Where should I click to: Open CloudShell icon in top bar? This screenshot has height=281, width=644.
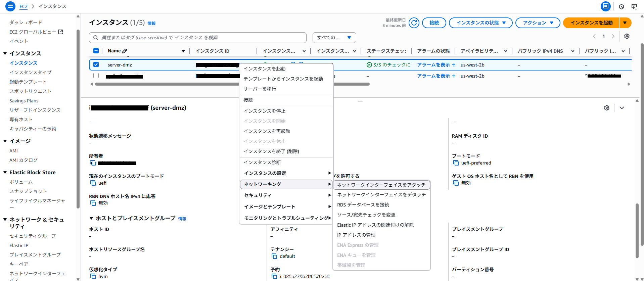[x=606, y=6]
